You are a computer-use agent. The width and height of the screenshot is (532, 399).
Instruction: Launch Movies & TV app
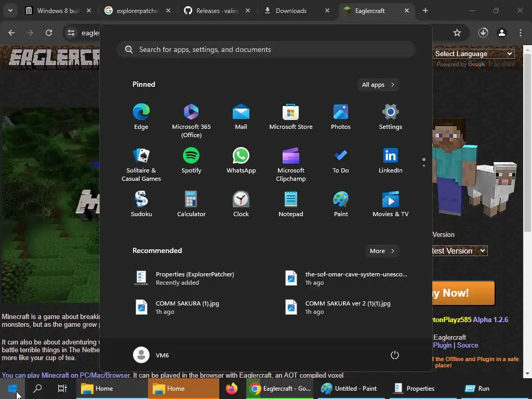click(391, 204)
